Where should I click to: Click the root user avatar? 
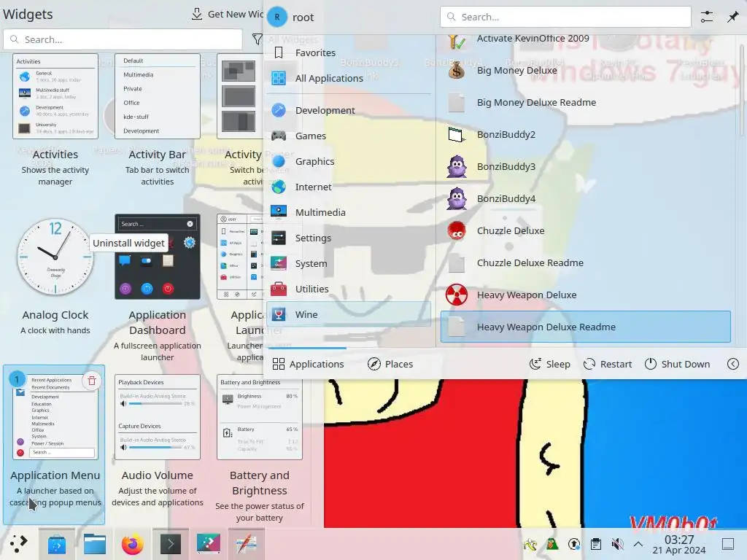pos(276,17)
